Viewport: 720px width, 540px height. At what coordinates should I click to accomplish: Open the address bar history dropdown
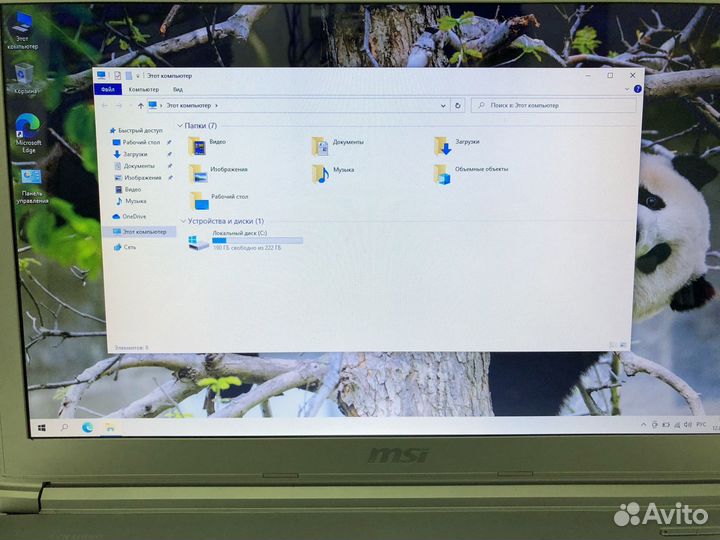pos(443,106)
